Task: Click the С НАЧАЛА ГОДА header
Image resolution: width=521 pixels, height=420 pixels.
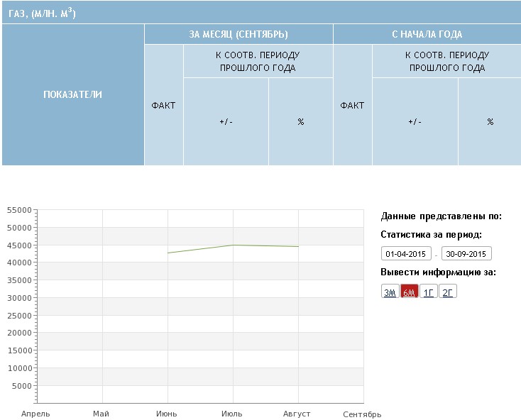Action: [427, 34]
